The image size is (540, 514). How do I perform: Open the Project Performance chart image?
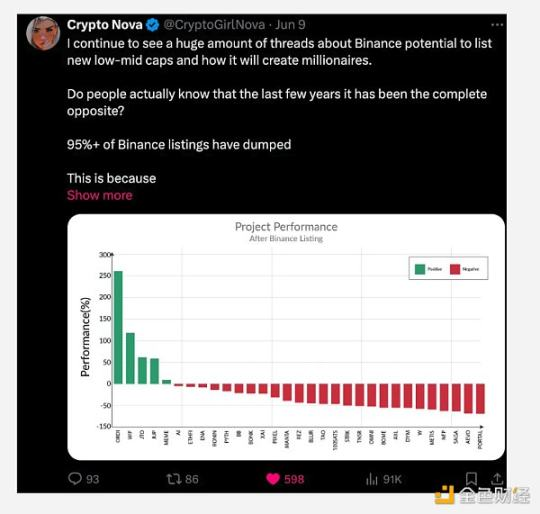(286, 337)
